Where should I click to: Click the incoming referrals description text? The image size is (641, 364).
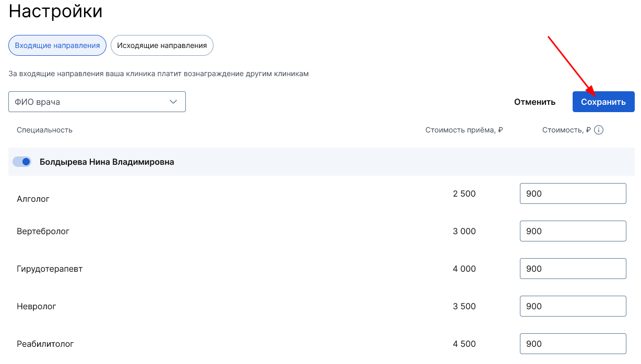pos(159,74)
